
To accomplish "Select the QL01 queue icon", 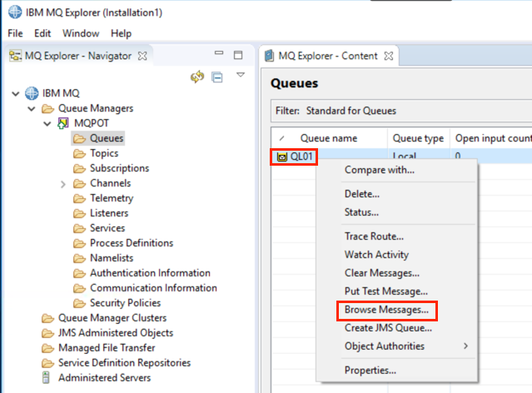I will click(x=281, y=157).
